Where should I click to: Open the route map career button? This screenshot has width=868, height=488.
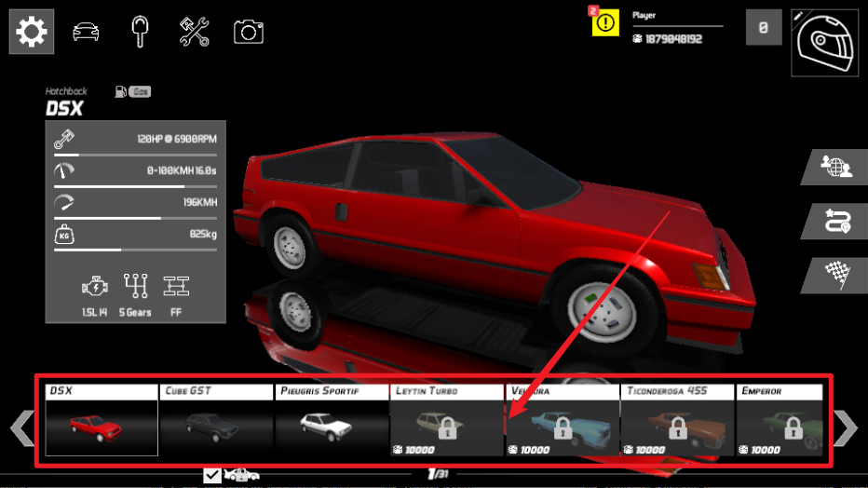[833, 221]
